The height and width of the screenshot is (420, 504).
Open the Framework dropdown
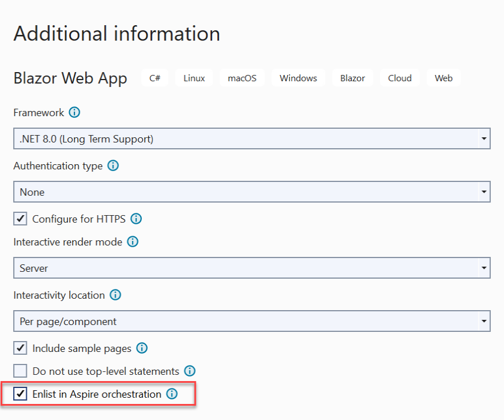tap(252, 138)
